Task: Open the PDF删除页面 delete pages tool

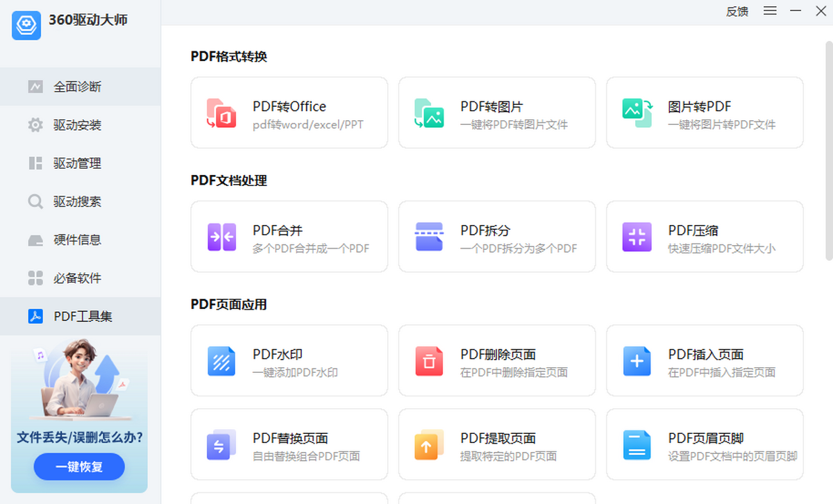Action: (x=497, y=360)
